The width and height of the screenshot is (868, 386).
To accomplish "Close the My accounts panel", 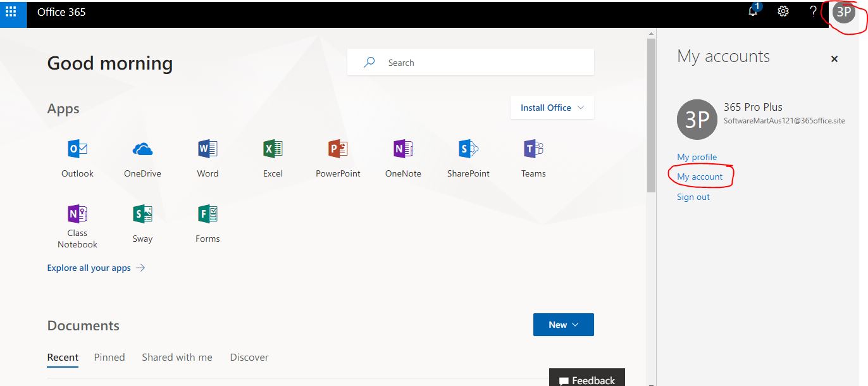I will pyautogui.click(x=834, y=59).
